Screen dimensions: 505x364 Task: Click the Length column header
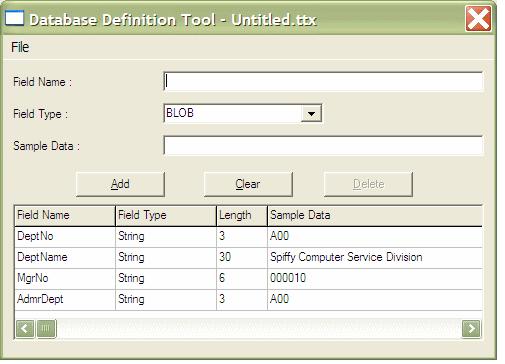point(242,216)
